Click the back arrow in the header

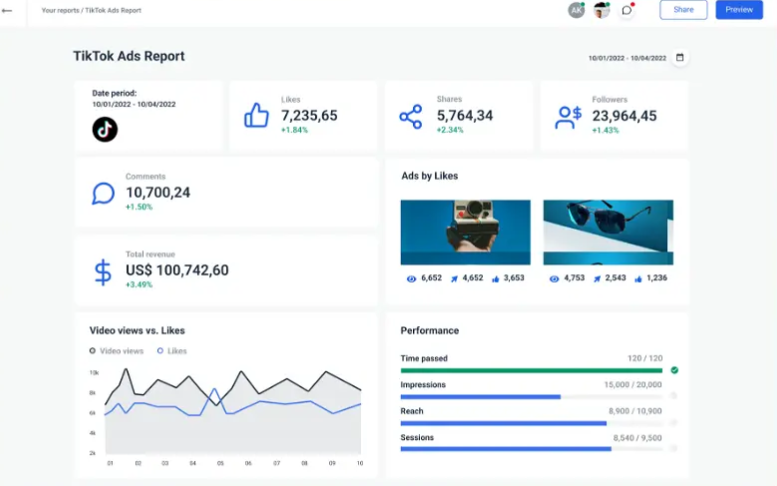tap(8, 10)
